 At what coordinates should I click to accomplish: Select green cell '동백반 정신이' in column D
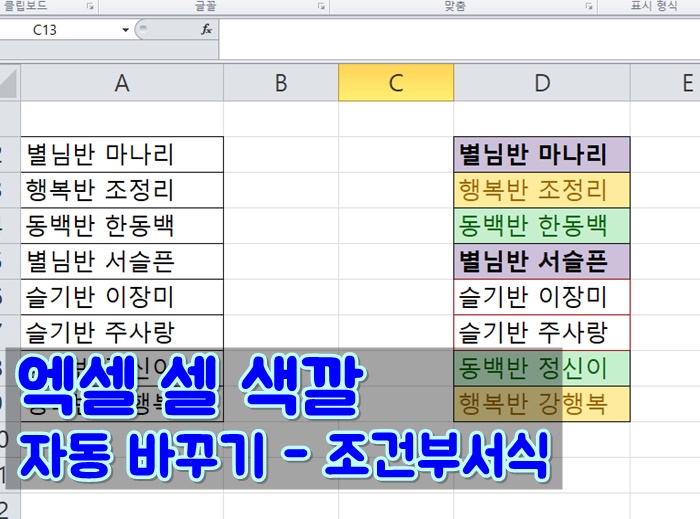pyautogui.click(x=542, y=369)
